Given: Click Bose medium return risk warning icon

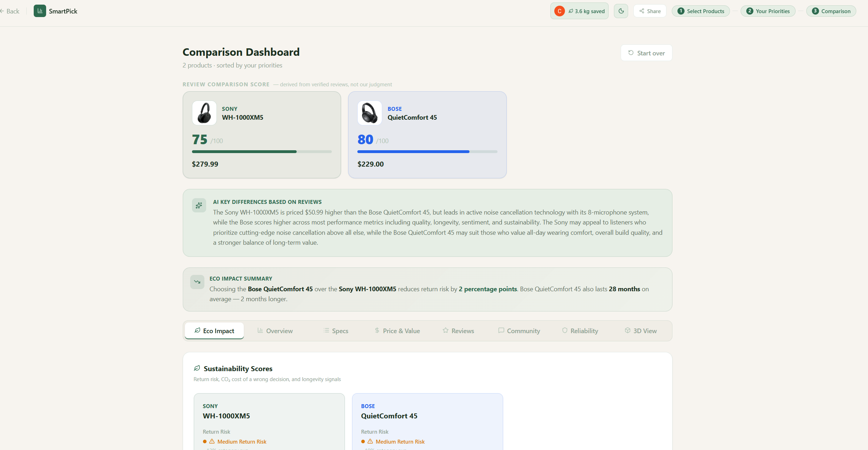Looking at the screenshot, I should 370,441.
